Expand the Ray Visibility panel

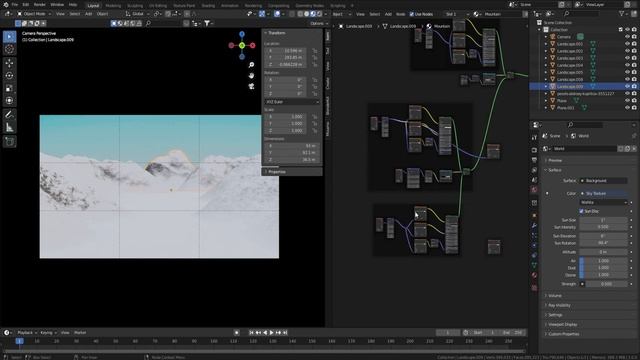pyautogui.click(x=559, y=305)
